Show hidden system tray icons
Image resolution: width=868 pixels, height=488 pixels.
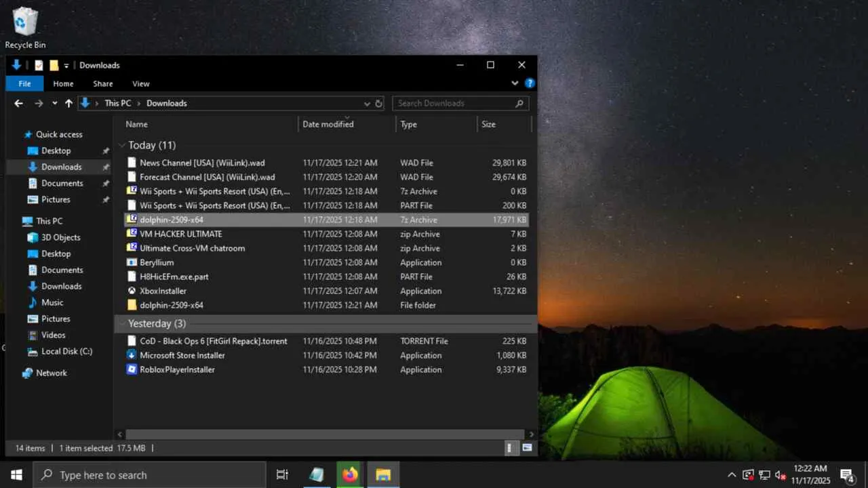click(x=732, y=475)
